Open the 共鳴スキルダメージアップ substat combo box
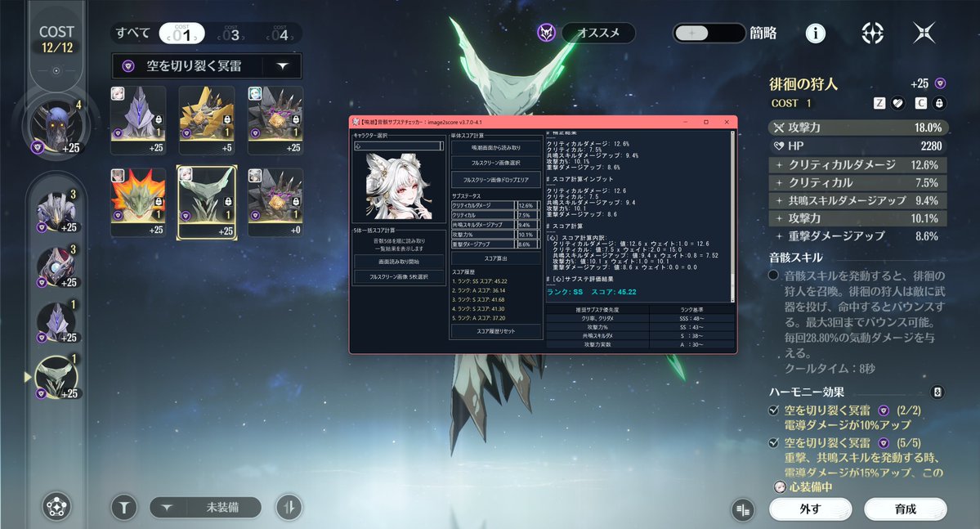Screen dimensions: 980x529 (x=483, y=225)
